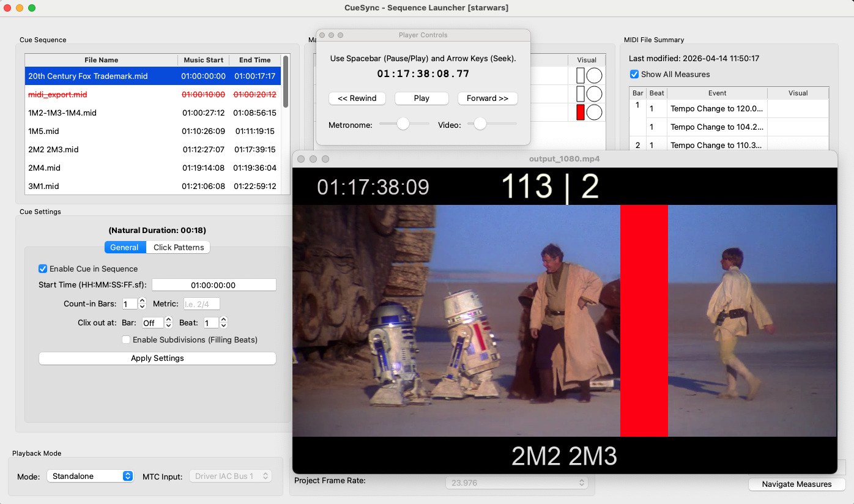The image size is (854, 504).
Task: Click End Time cell 01:17:39:15
Action: tap(254, 149)
